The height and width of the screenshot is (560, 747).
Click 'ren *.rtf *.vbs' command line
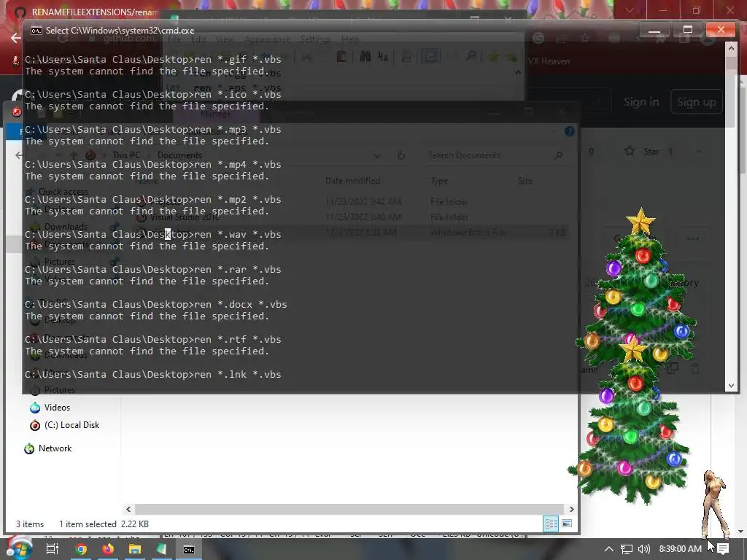(x=238, y=340)
